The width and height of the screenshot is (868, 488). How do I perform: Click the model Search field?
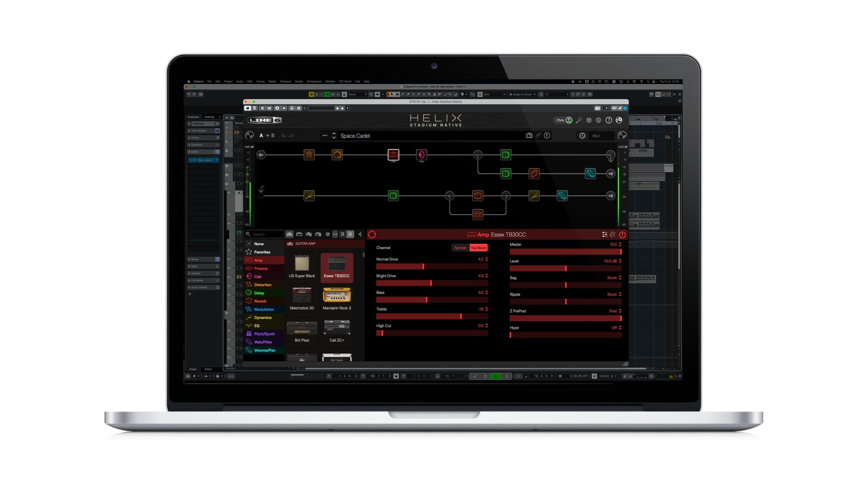pyautogui.click(x=264, y=234)
